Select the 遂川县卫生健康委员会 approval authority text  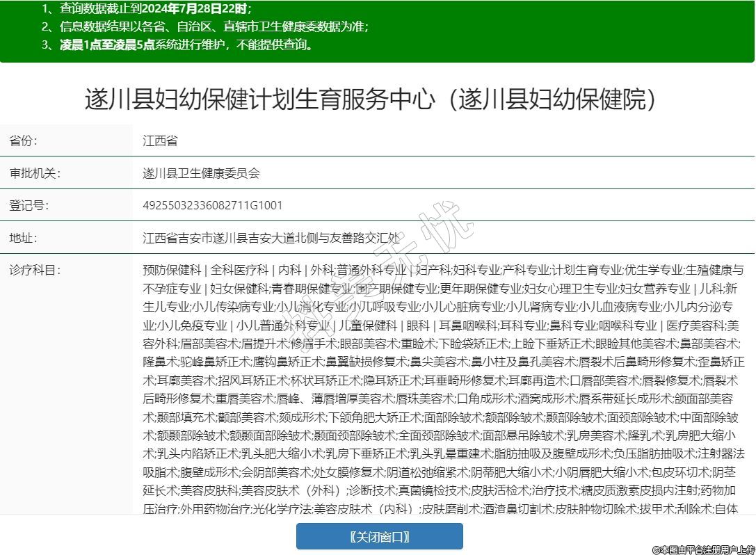[201, 173]
